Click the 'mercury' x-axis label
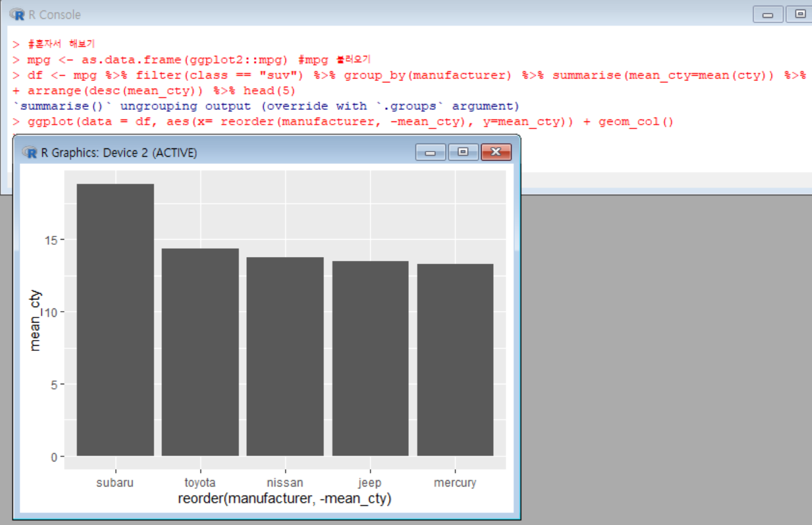 pos(455,483)
